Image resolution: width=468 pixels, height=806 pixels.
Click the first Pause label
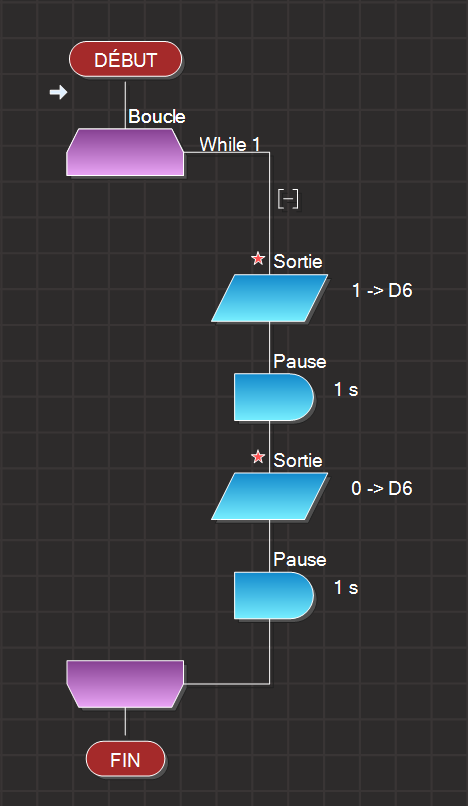[x=300, y=361]
